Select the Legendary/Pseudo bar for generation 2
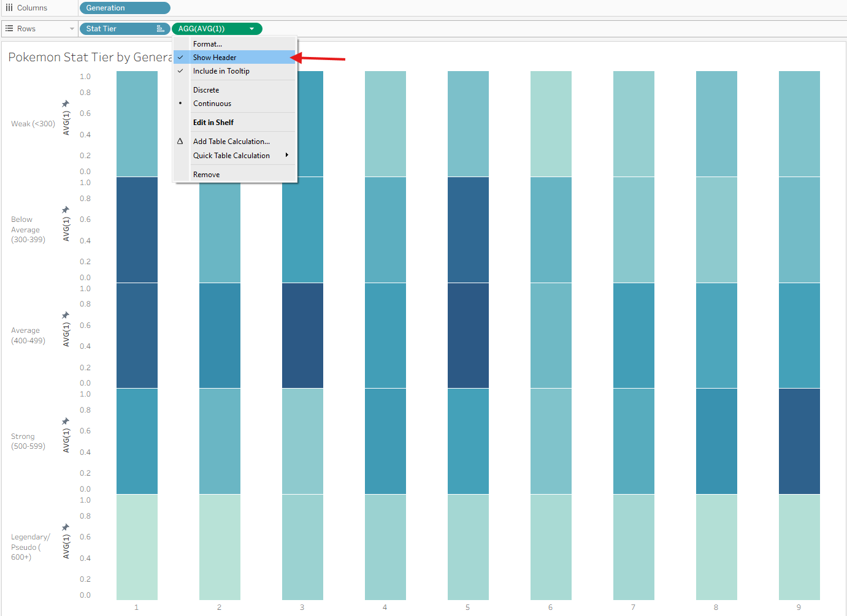Viewport: 847px width, 616px height. point(220,547)
